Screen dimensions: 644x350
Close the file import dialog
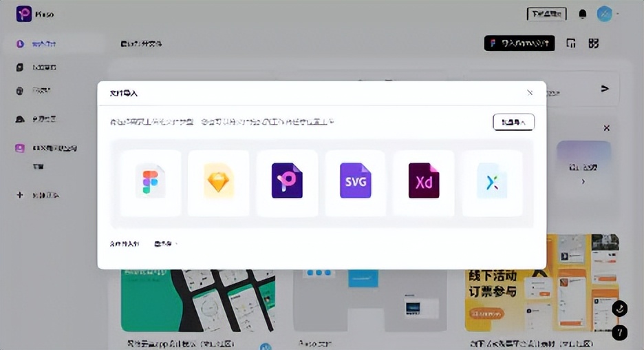[x=530, y=93]
